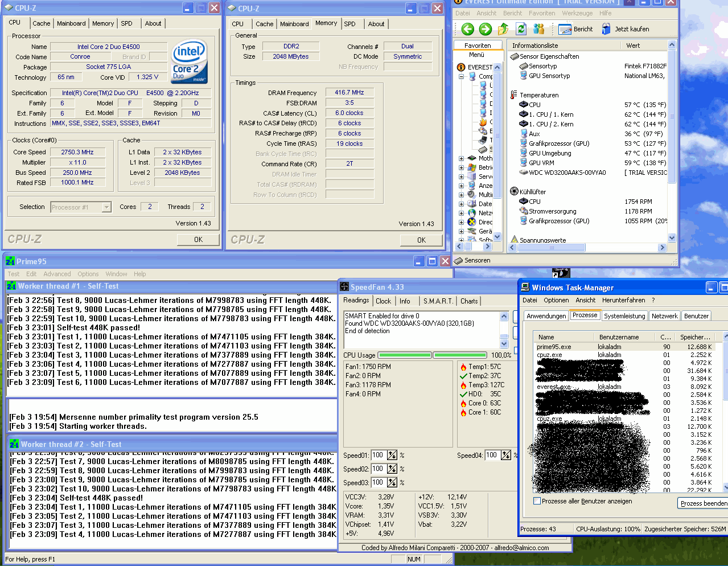
Task: Open Bericht report from EVEREST toolbar
Action: pyautogui.click(x=575, y=29)
